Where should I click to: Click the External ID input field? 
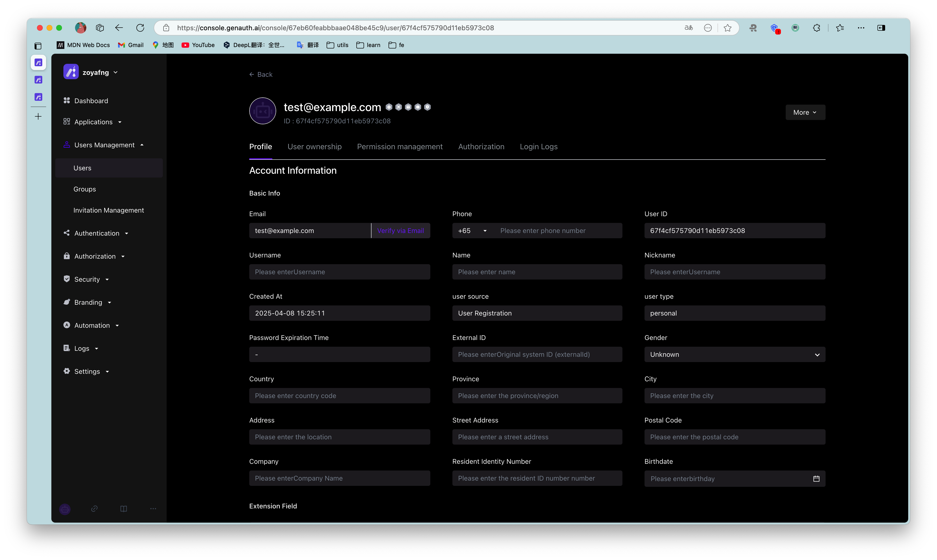click(x=537, y=354)
